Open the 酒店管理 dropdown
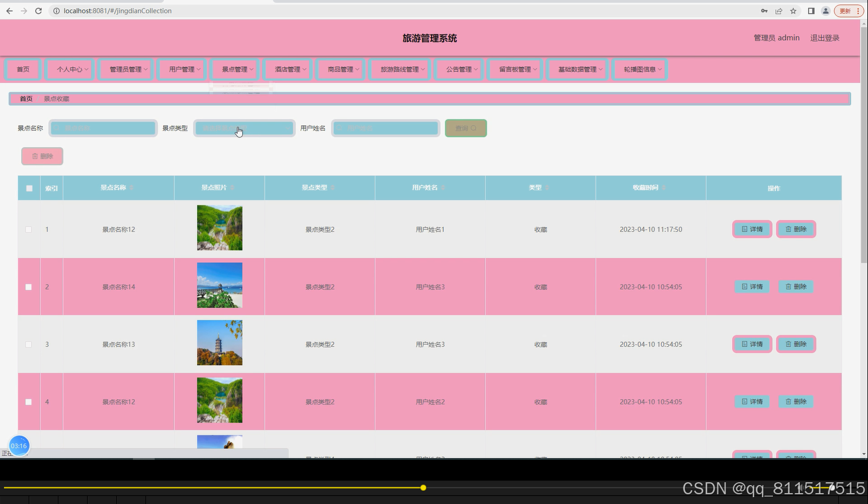Image resolution: width=868 pixels, height=504 pixels. pos(287,69)
